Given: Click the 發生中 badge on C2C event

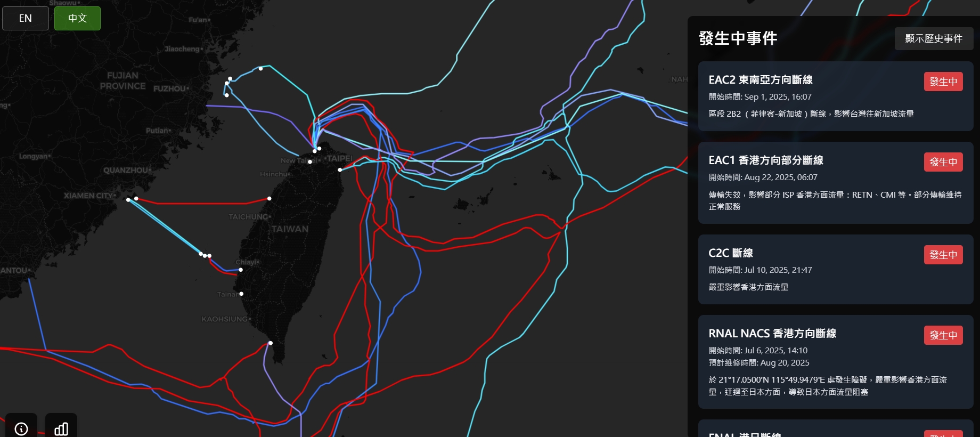Looking at the screenshot, I should coord(943,255).
